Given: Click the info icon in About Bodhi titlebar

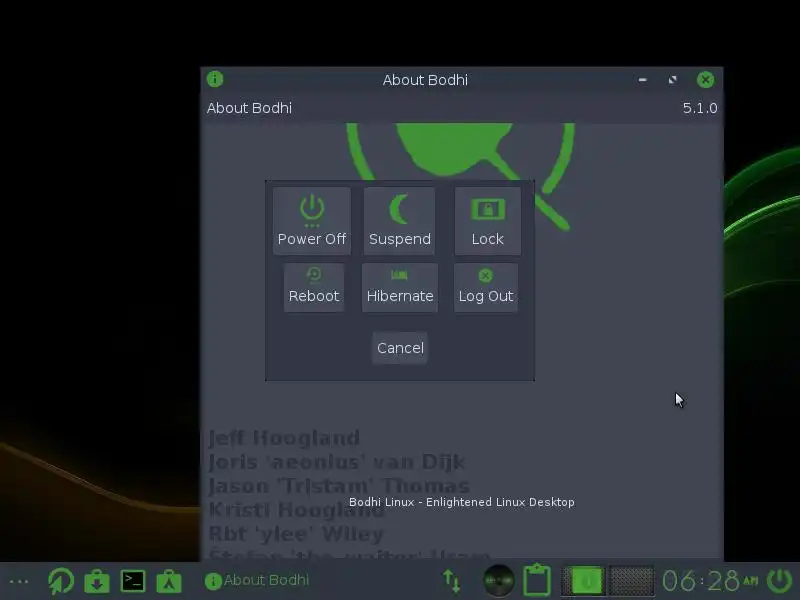Looking at the screenshot, I should (x=215, y=79).
